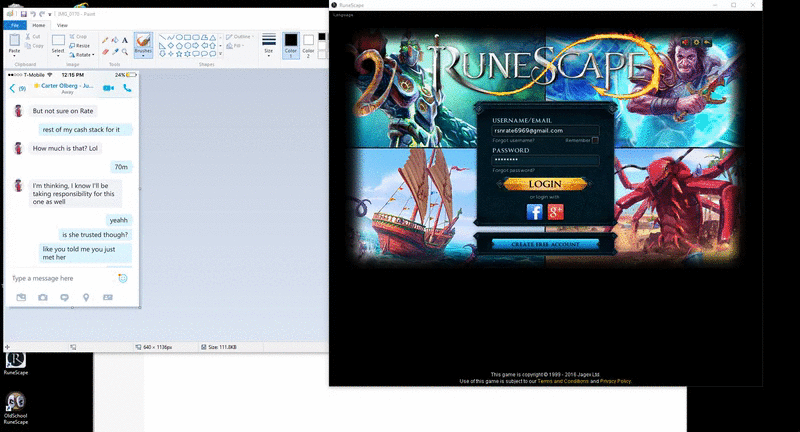Click the Copy command in Clipboard group
The height and width of the screenshot is (432, 800).
point(34,46)
